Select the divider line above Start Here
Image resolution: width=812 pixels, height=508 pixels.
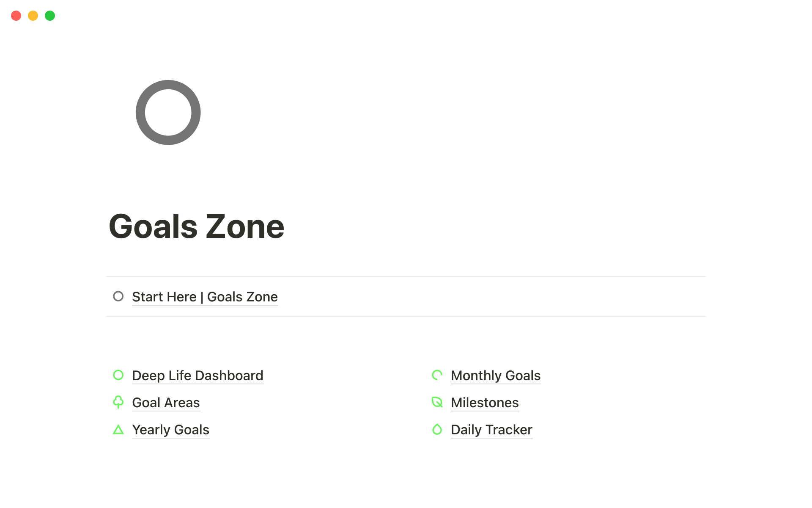pyautogui.click(x=406, y=276)
